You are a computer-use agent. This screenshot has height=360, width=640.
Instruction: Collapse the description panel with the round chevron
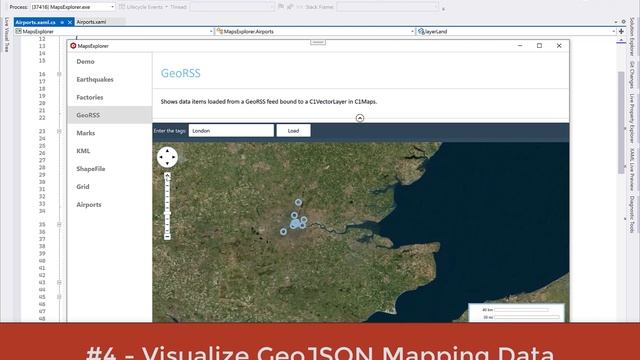click(360, 118)
